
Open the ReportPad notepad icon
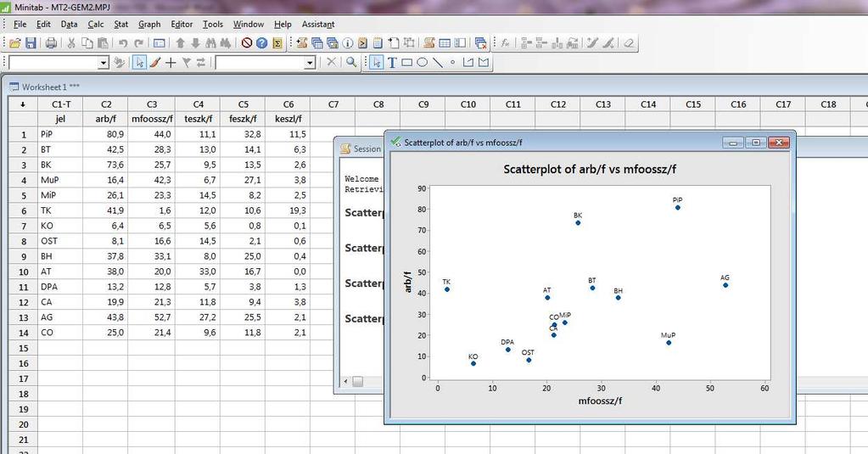[378, 43]
